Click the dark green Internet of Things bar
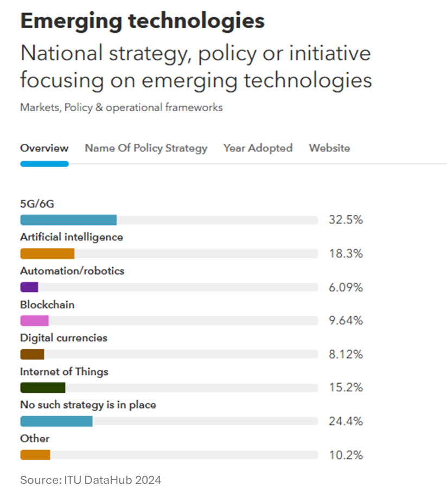The width and height of the screenshot is (447, 504). click(43, 388)
